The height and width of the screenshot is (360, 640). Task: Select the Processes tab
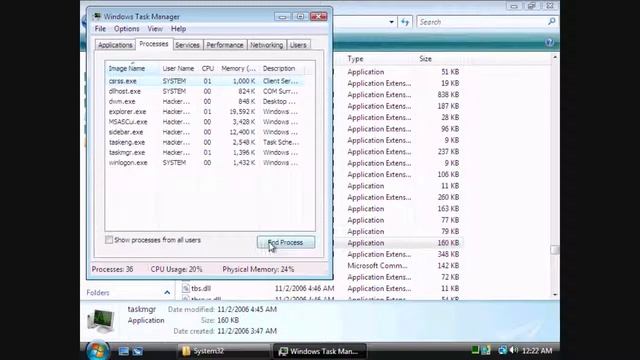pyautogui.click(x=153, y=44)
